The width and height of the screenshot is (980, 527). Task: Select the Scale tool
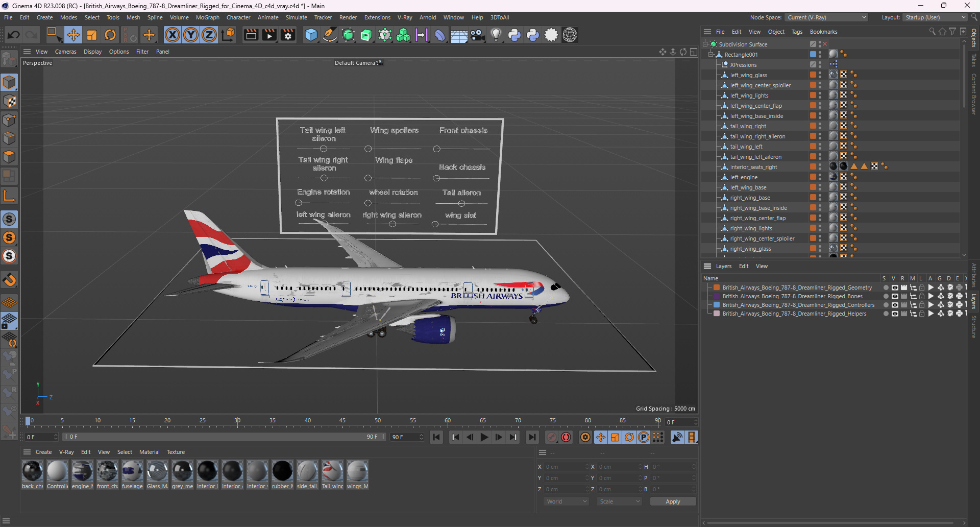point(92,35)
